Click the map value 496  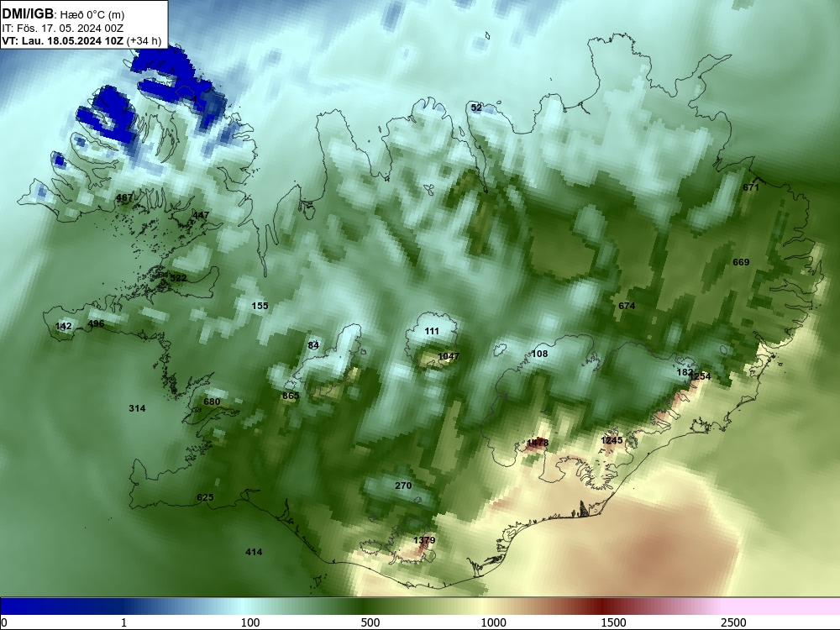(x=96, y=323)
